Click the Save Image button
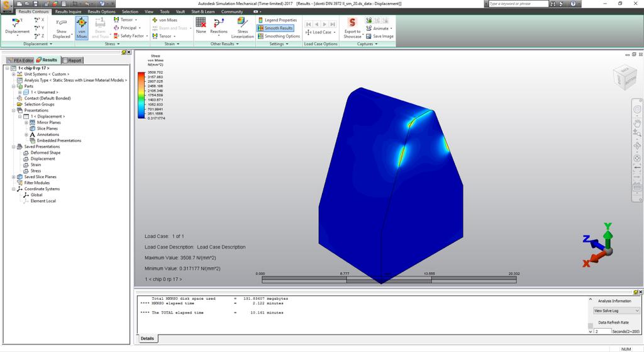Screen dimensions: 644x352 (379, 36)
